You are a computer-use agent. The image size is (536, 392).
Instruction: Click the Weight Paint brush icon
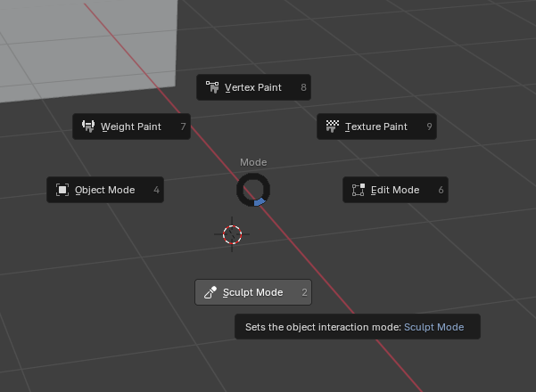[88, 127]
